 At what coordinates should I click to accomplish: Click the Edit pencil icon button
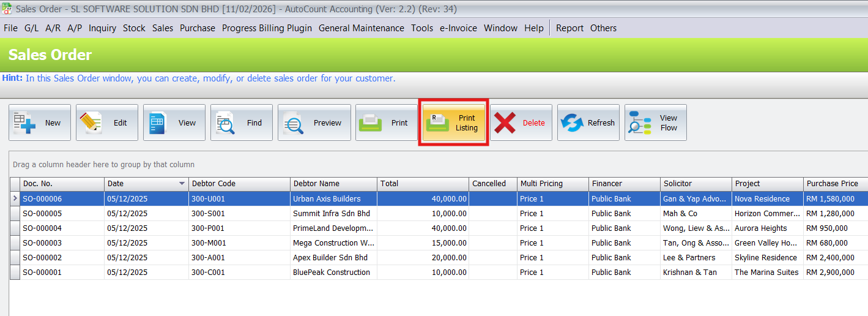[x=91, y=122]
